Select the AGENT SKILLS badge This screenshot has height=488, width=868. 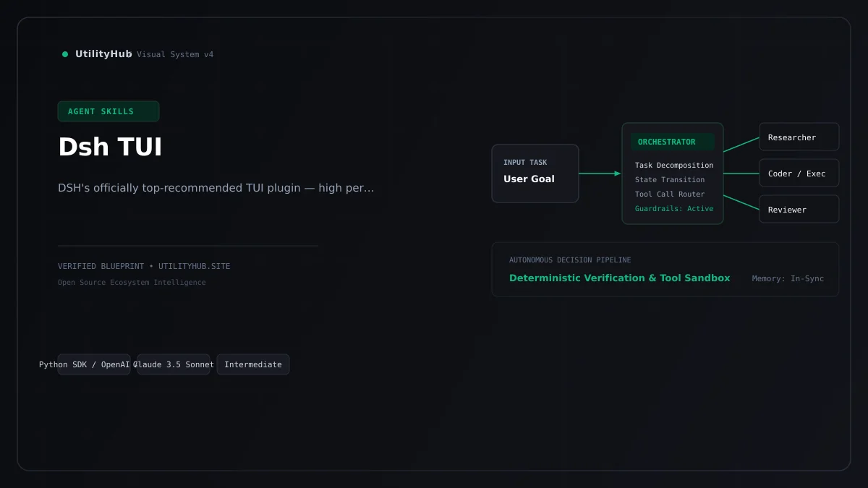point(109,111)
